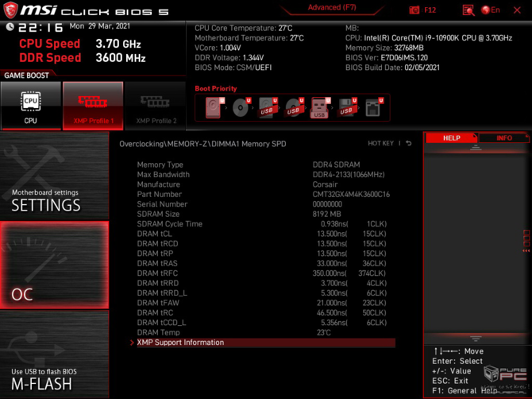The image size is (532, 399).
Task: Enable XMP Profile 2
Action: point(156,106)
